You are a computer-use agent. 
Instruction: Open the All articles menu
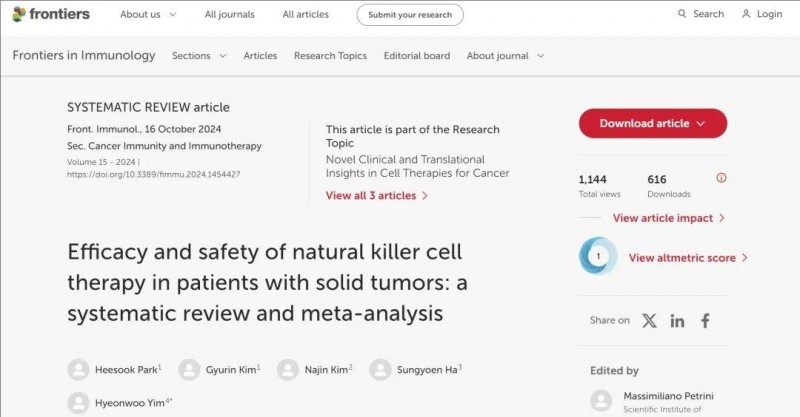[306, 14]
